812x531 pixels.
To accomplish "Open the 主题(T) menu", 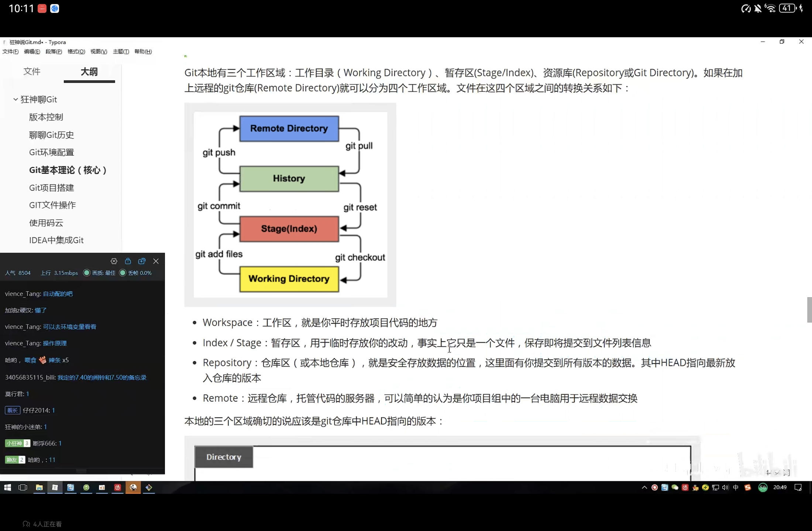I will point(121,52).
